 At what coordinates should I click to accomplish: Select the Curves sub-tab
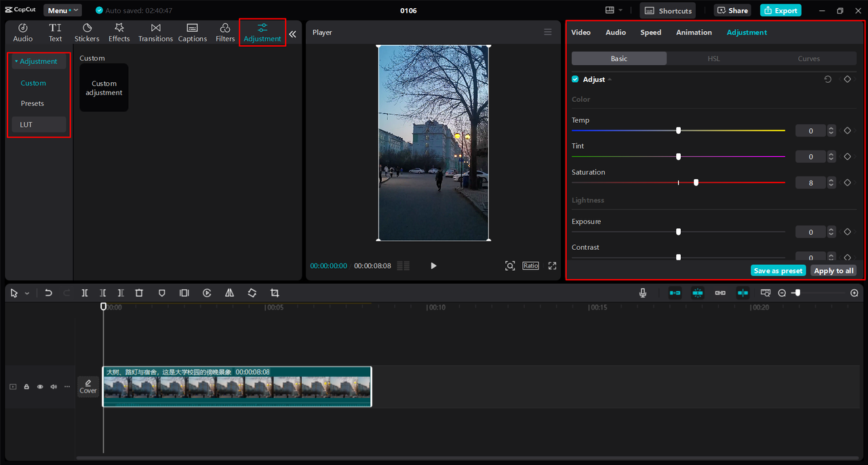point(808,58)
